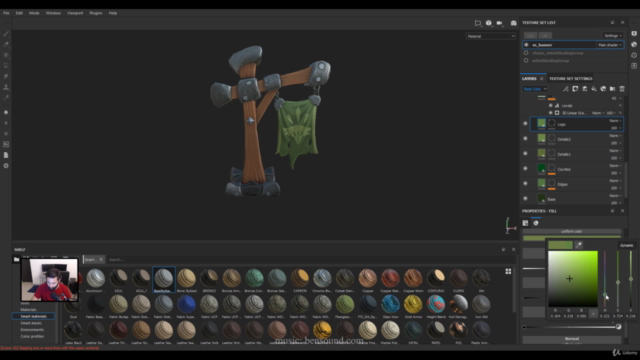
Task: Open the Display settings icon in right dock
Action: (634, 33)
